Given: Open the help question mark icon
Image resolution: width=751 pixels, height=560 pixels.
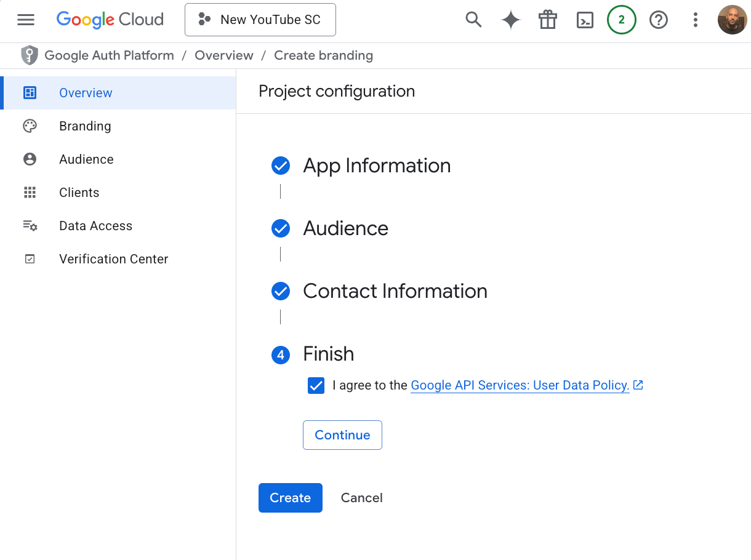Looking at the screenshot, I should point(659,20).
